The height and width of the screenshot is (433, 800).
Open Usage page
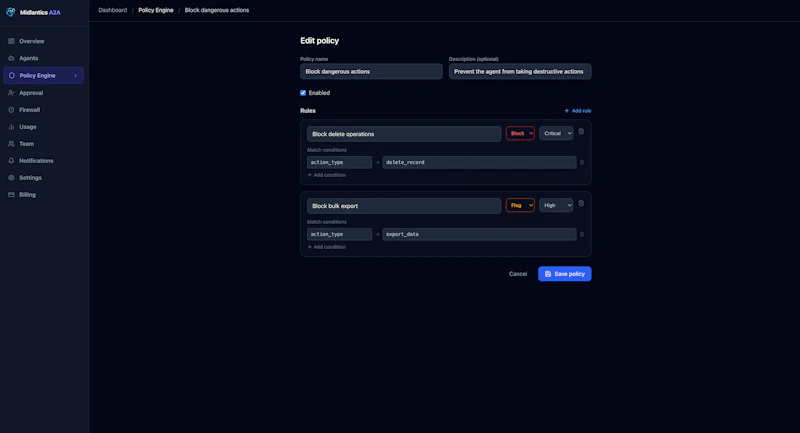[43, 126]
